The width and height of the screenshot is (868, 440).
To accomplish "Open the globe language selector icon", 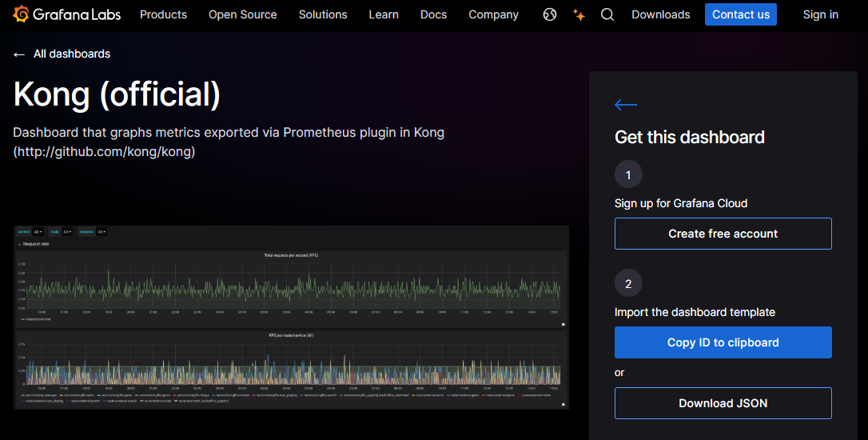I will pos(550,14).
